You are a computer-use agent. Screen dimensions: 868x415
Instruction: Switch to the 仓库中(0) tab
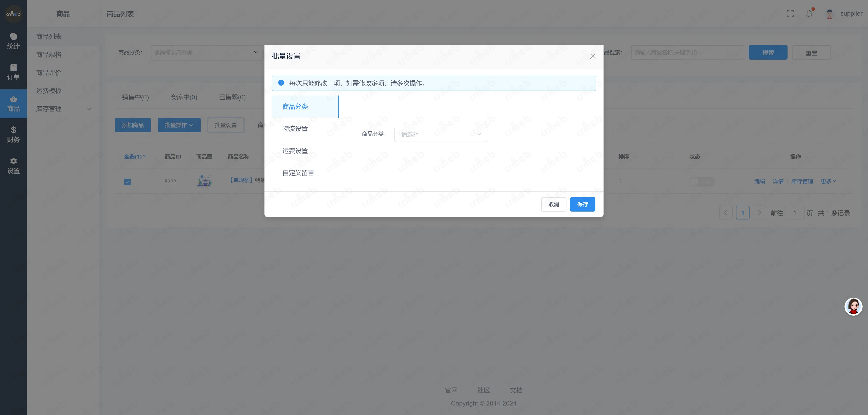184,97
